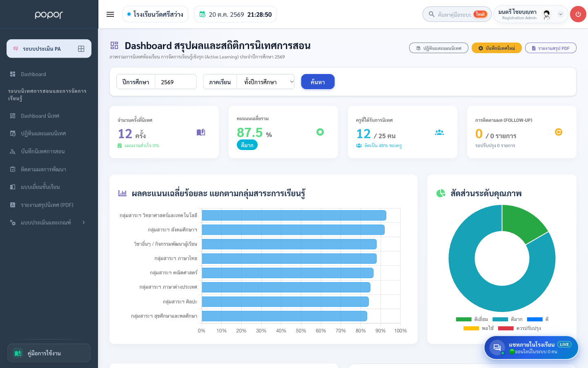Click the ควรปรับปรุง red legend swatch

click(x=506, y=328)
